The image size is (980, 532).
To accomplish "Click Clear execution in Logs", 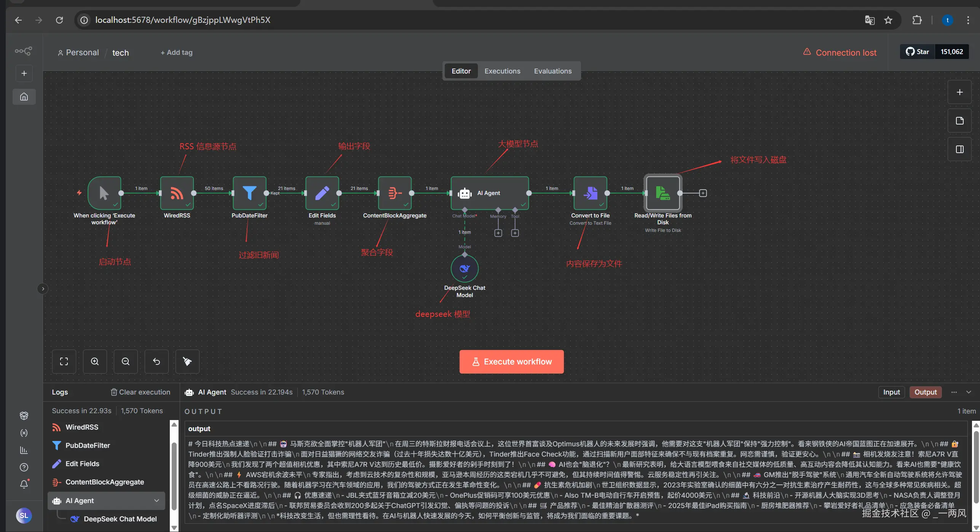I will (140, 392).
